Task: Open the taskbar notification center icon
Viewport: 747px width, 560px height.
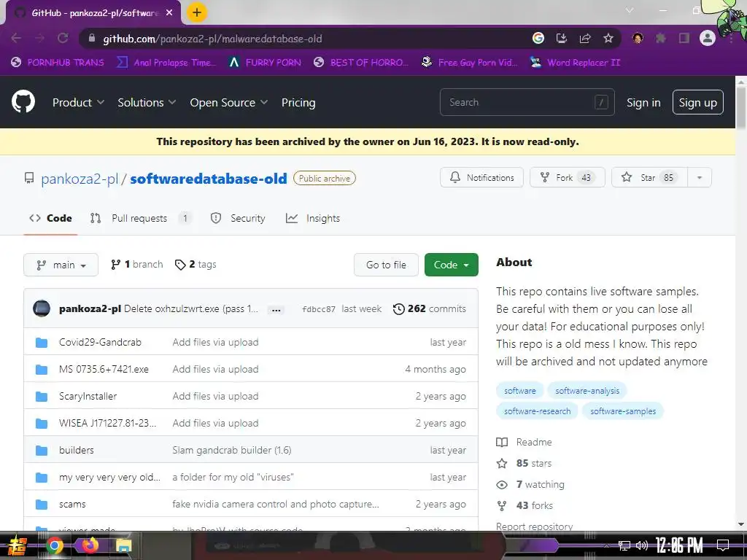Action: click(x=723, y=545)
